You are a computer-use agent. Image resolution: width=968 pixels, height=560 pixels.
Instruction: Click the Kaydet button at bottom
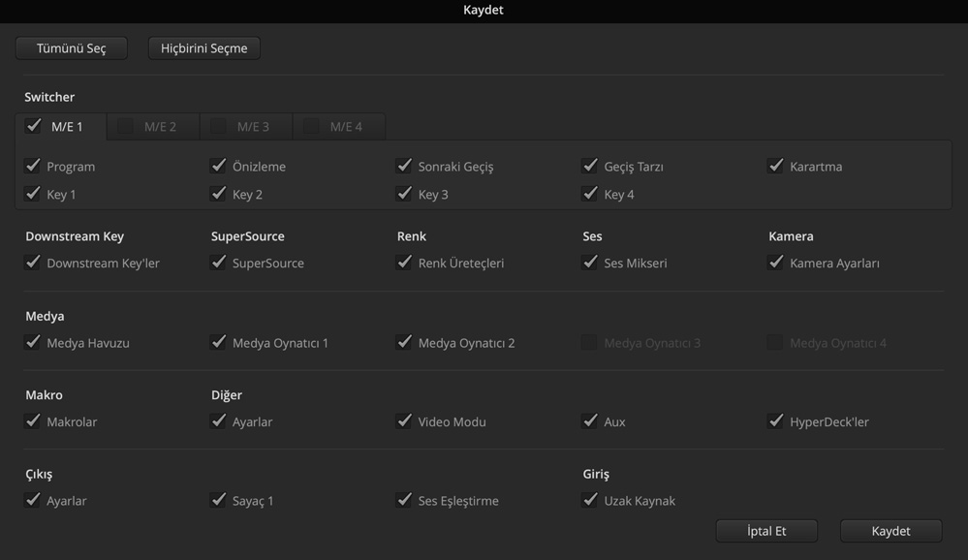[x=890, y=531]
